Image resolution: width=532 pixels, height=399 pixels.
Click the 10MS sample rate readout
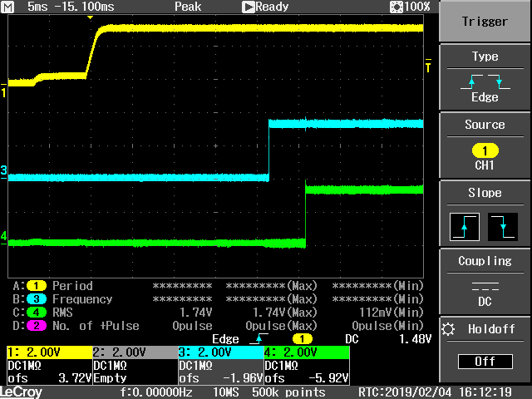click(225, 392)
